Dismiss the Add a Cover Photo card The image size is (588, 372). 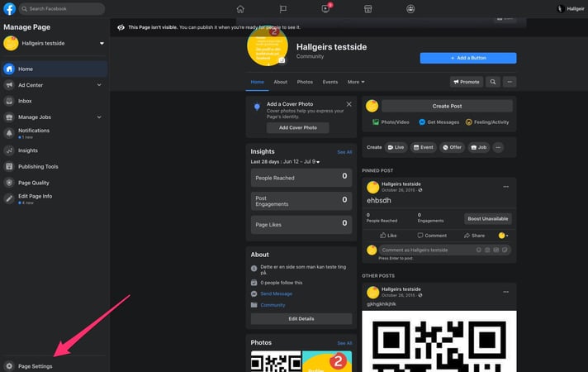(349, 104)
